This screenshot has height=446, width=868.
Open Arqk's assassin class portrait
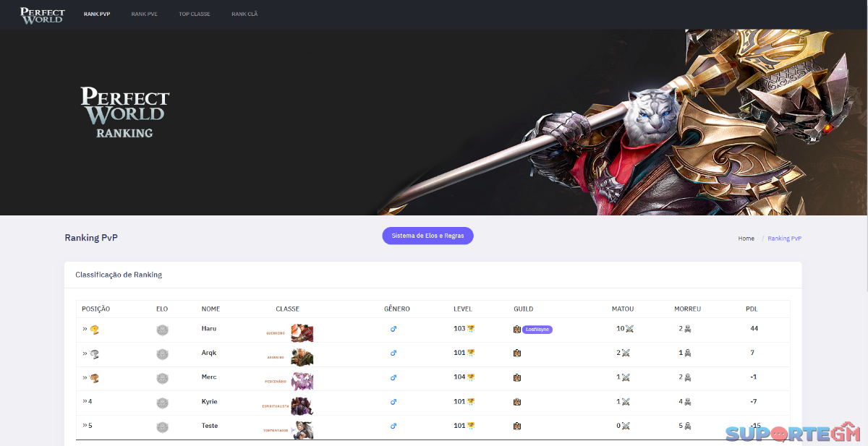(302, 357)
